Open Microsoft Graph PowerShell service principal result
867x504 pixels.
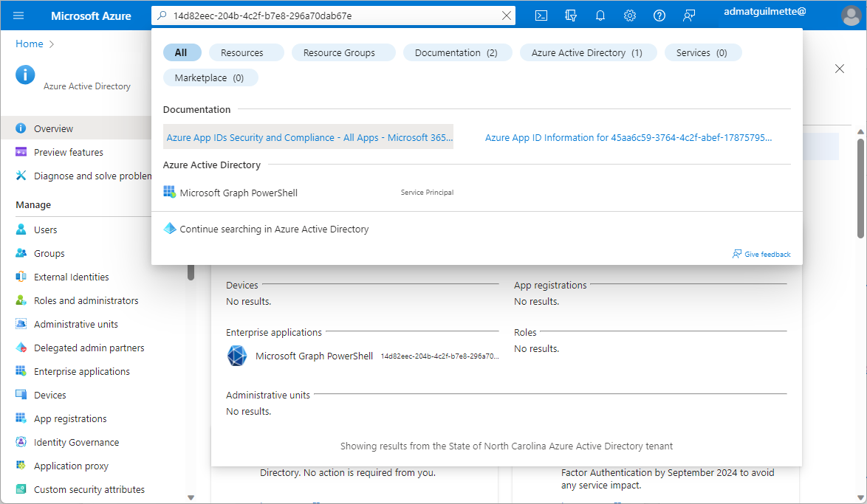[x=239, y=193]
